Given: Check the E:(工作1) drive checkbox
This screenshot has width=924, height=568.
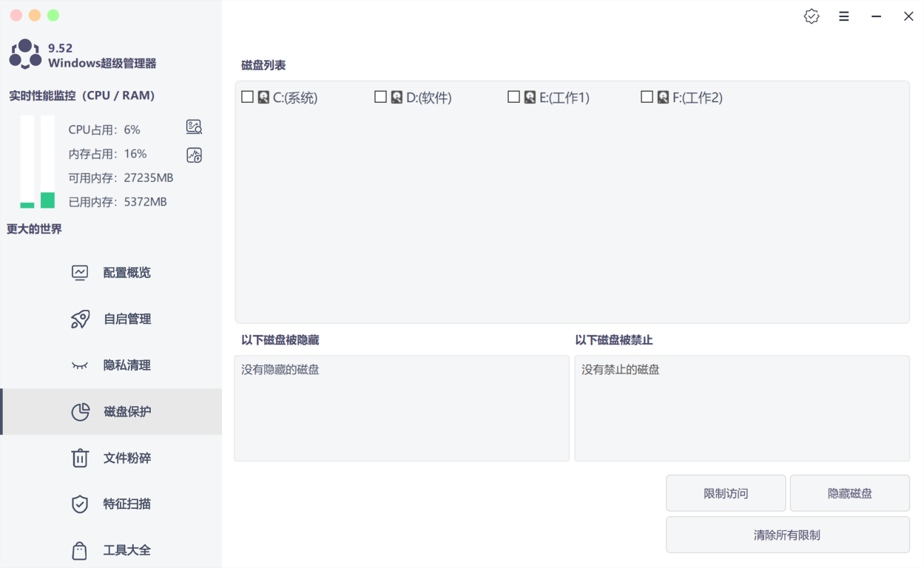Looking at the screenshot, I should coord(513,96).
